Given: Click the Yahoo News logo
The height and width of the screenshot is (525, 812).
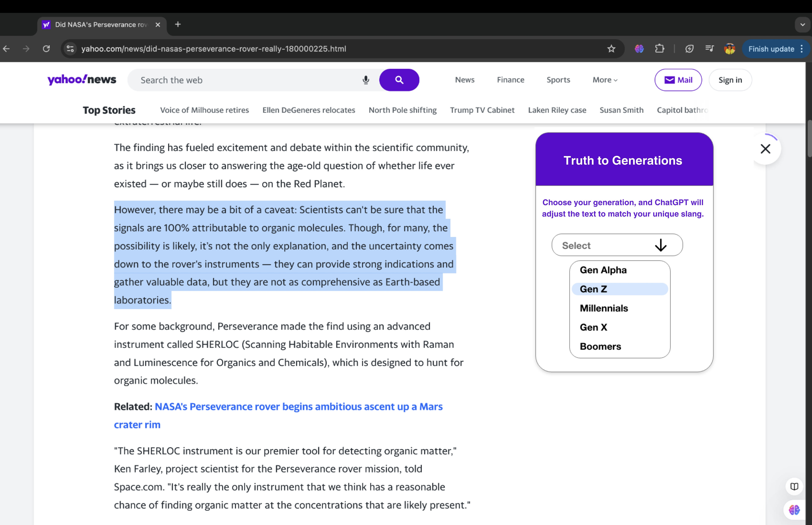Looking at the screenshot, I should [x=82, y=80].
